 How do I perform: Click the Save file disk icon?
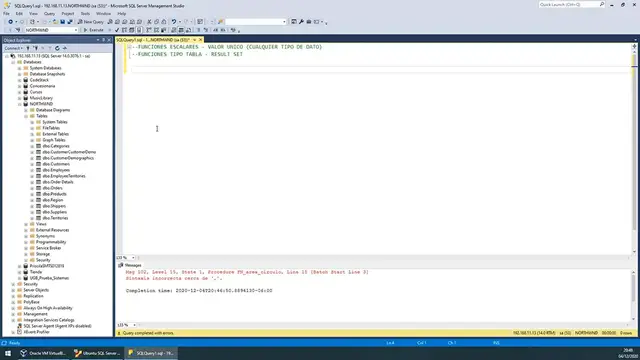[62, 22]
